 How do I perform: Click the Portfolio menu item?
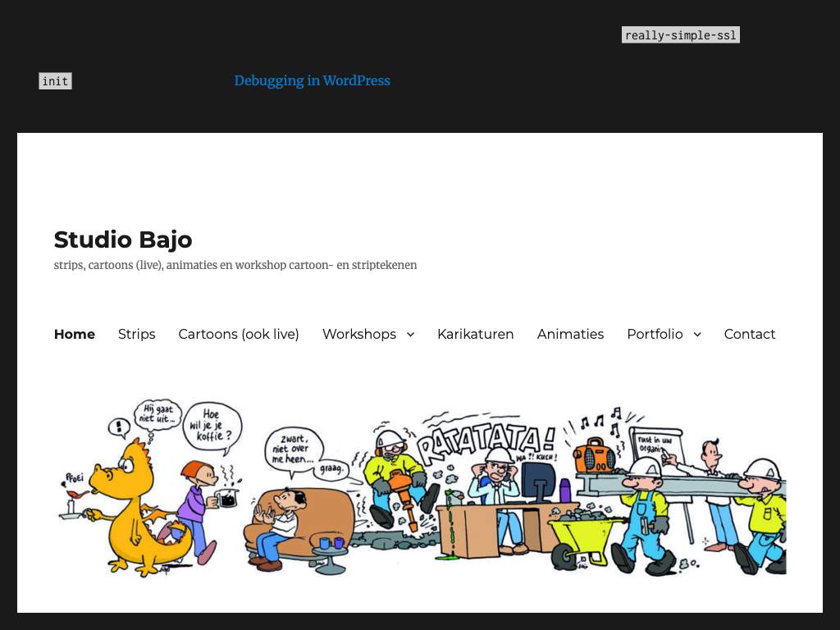pos(655,334)
